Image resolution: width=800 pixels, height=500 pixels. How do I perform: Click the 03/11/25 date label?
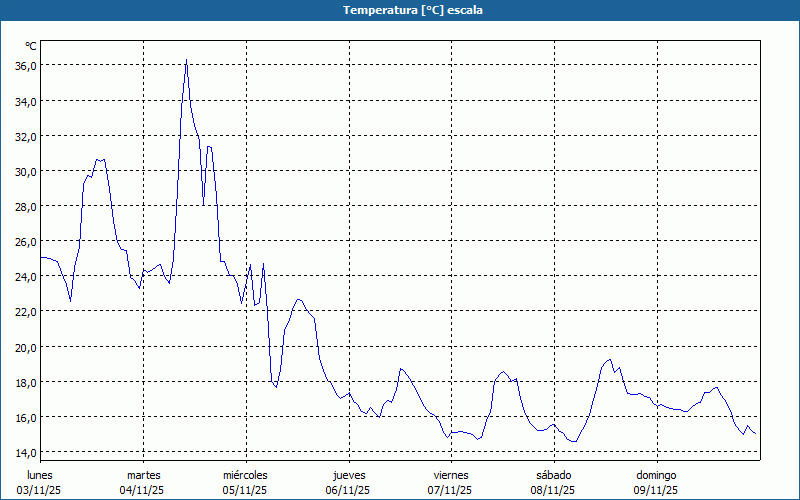coord(40,490)
